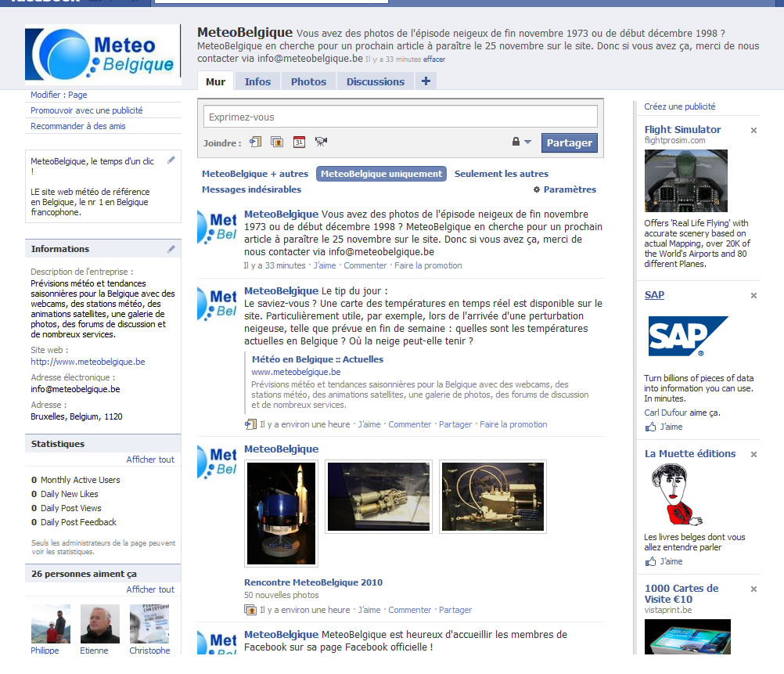Open Etienne's profile picture
Viewport: 784px width, 674px height.
tap(100, 623)
